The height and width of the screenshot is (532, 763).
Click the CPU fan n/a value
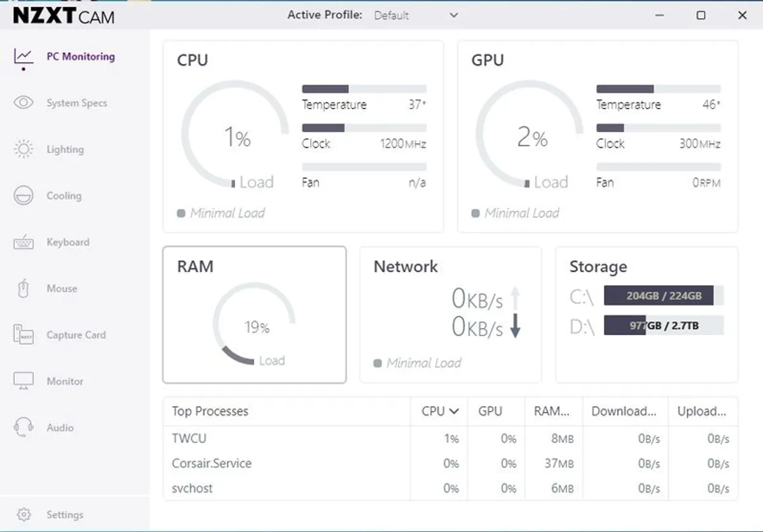[x=417, y=182]
